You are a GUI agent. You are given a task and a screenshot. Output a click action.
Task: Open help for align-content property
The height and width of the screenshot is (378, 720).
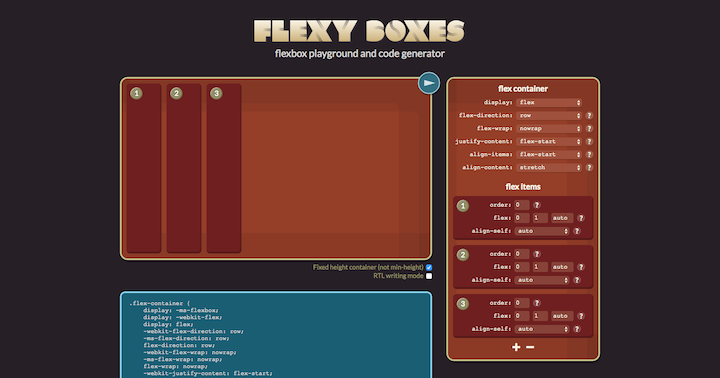coord(589,168)
